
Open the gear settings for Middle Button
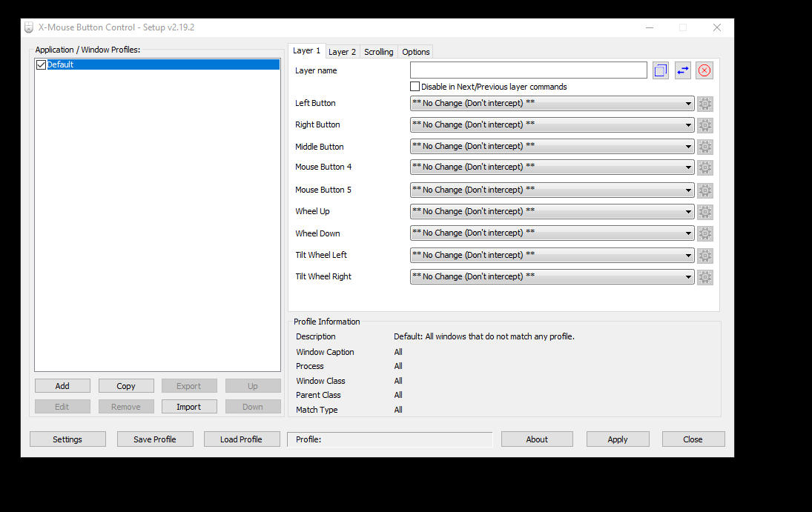tap(704, 147)
